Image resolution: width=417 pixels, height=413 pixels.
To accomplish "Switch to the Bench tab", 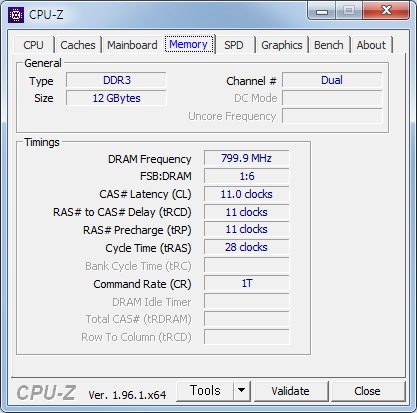I will tap(329, 45).
